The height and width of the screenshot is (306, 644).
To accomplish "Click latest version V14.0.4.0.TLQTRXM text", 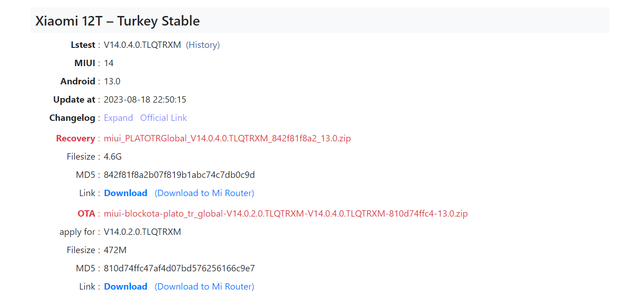I will [x=142, y=45].
